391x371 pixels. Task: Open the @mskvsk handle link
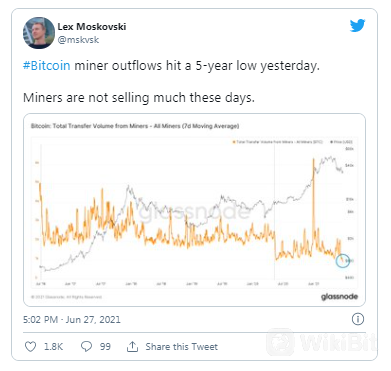tap(78, 40)
